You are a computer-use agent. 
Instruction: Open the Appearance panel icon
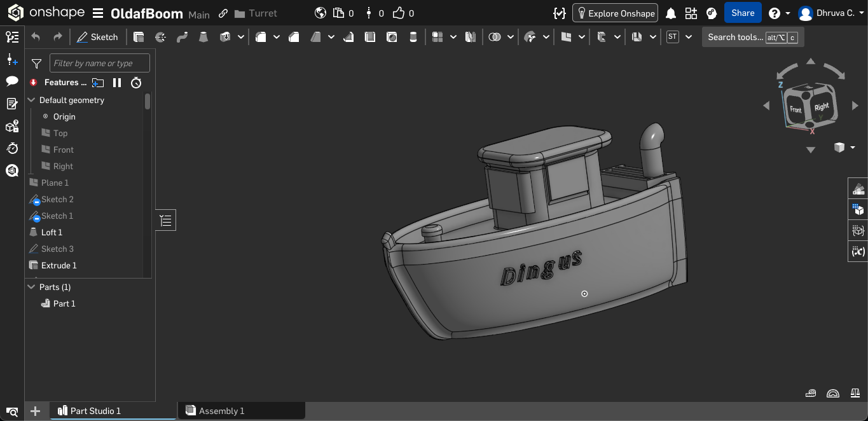pyautogui.click(x=858, y=188)
